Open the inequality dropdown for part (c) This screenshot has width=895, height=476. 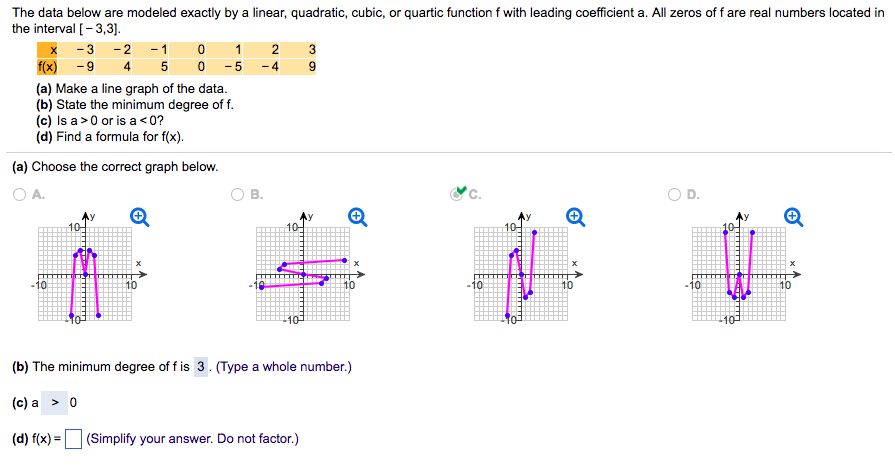55,403
